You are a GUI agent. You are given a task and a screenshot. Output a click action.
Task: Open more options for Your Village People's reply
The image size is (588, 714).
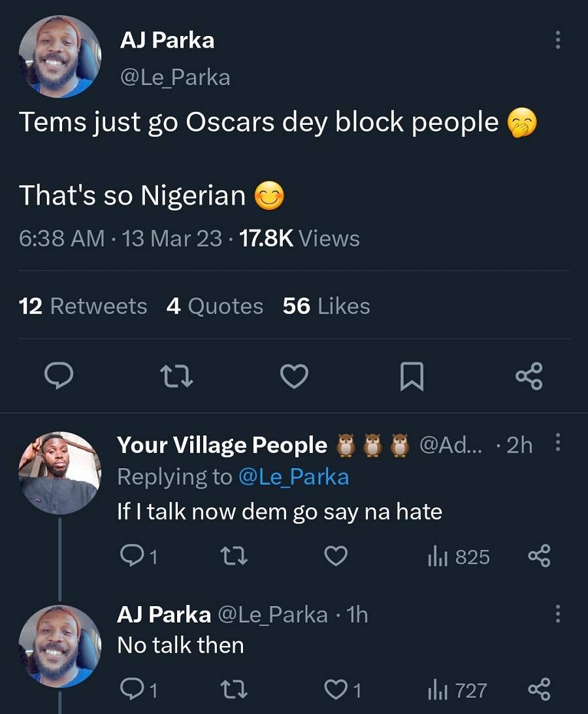pyautogui.click(x=557, y=442)
